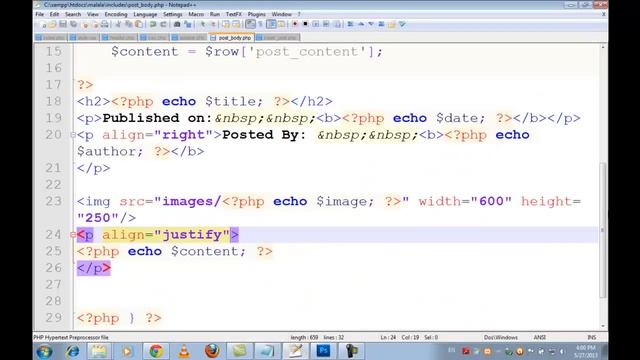Print the document via the Print icon
Screen dimensions: 640x360
pyautogui.click(x=105, y=24)
